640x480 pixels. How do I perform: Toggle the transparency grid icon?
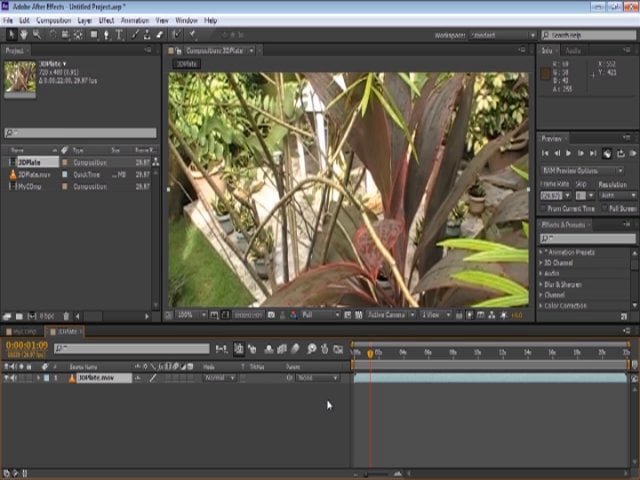358,315
